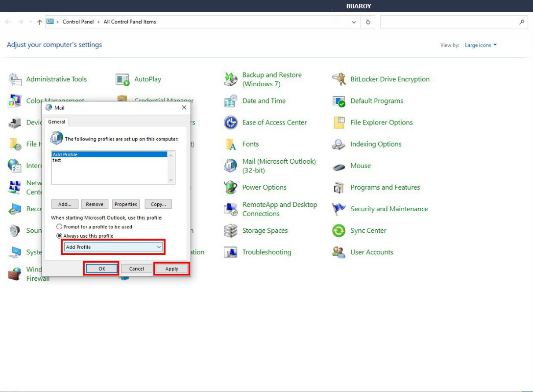Image resolution: width=533 pixels, height=392 pixels.
Task: Open the Windows Firewall brick icon
Action: click(x=15, y=274)
